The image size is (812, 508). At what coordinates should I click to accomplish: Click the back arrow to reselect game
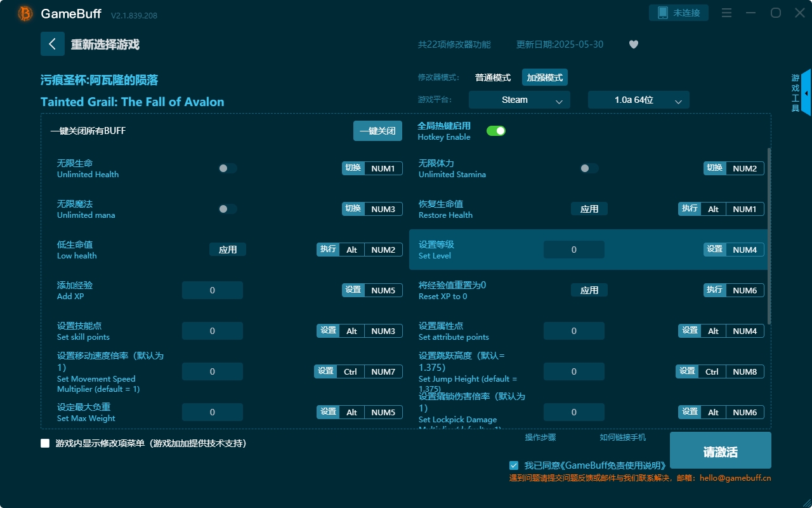click(53, 44)
